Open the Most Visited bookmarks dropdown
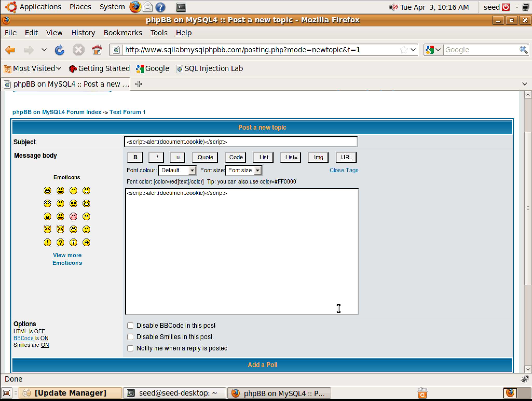The height and width of the screenshot is (401, 532). (33, 68)
